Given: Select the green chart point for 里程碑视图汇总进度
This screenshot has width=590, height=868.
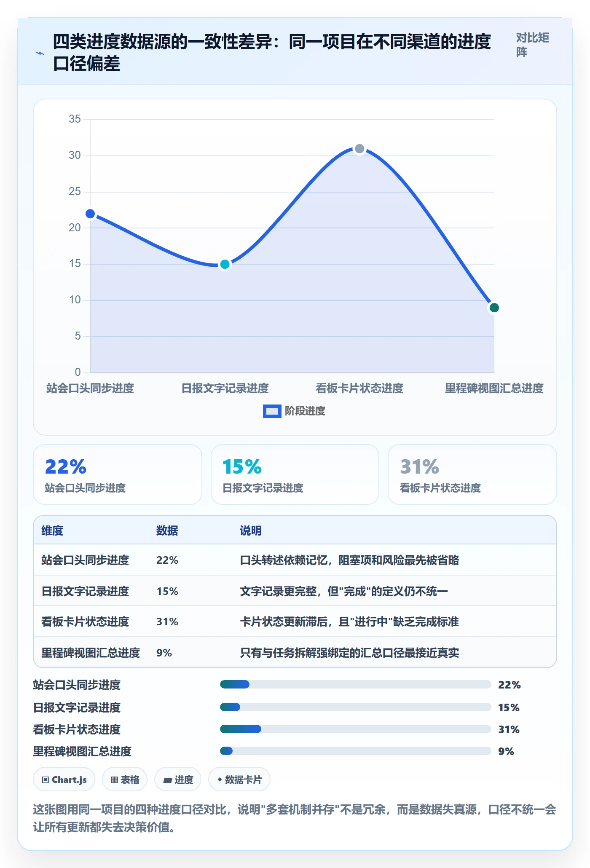Looking at the screenshot, I should click(x=494, y=308).
